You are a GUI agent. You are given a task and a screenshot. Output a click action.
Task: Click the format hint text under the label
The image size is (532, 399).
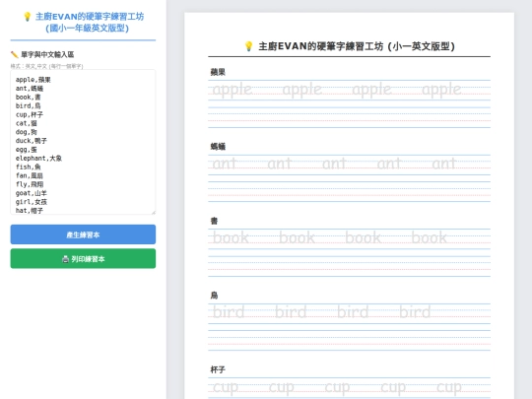pyautogui.click(x=46, y=66)
